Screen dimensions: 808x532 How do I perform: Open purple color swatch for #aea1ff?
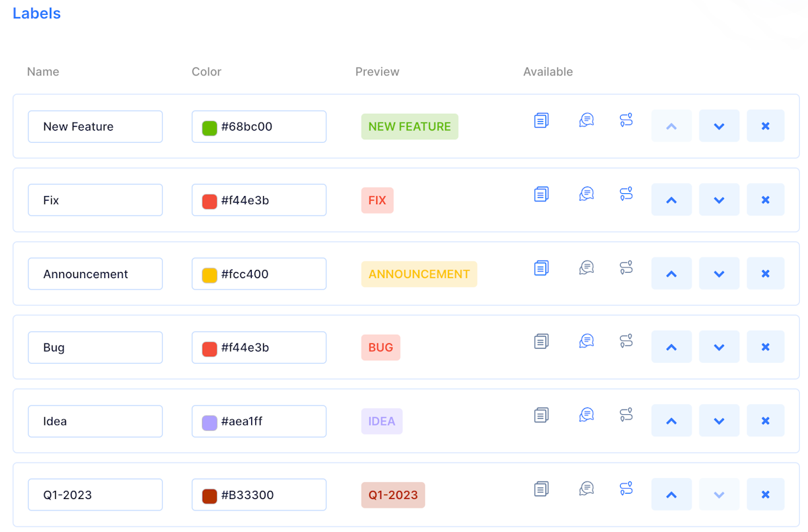coord(209,422)
